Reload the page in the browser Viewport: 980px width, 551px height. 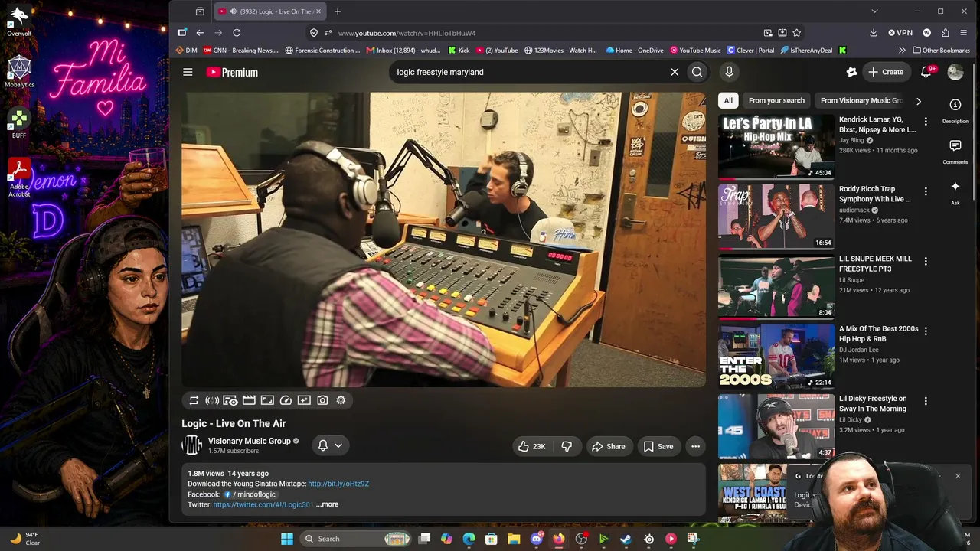coord(237,33)
